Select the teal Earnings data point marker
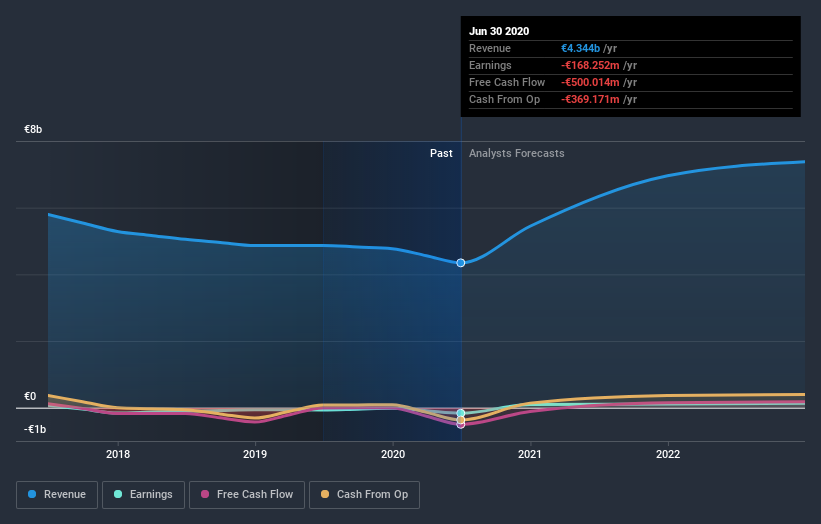Screen dimensions: 821x524 point(461,414)
